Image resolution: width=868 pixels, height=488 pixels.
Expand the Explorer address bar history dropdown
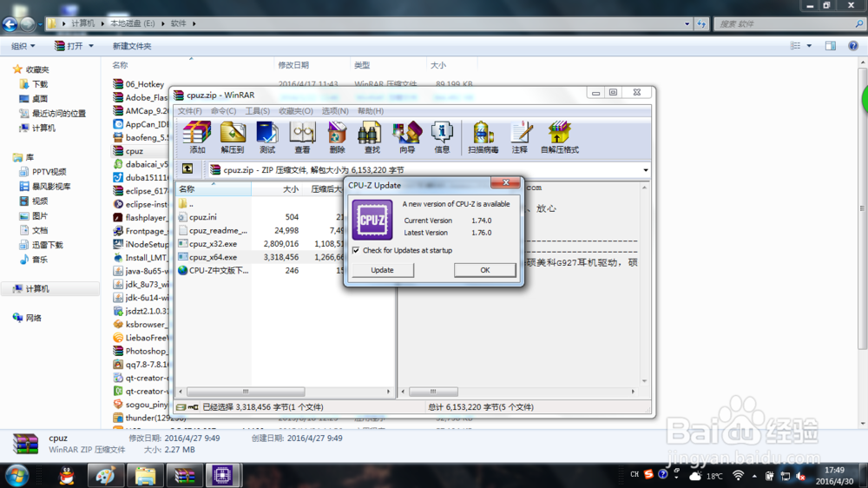[687, 23]
